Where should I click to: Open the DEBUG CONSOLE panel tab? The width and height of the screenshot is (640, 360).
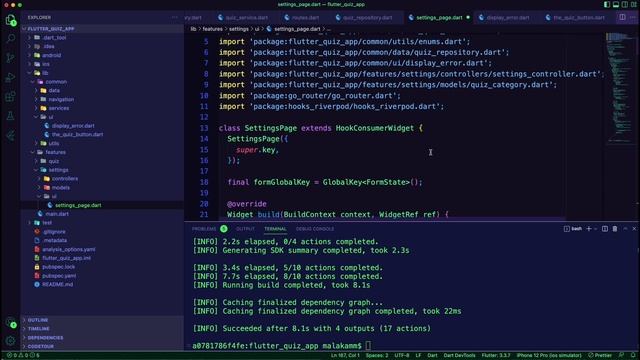(315, 229)
